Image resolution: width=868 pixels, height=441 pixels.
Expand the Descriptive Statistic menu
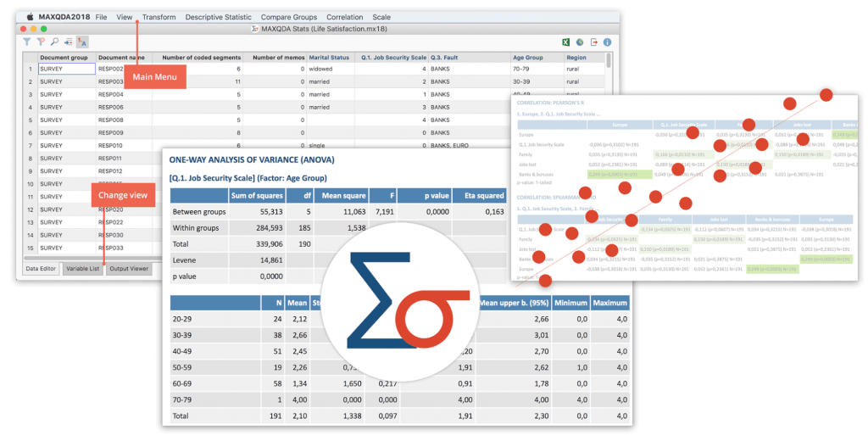pos(218,17)
